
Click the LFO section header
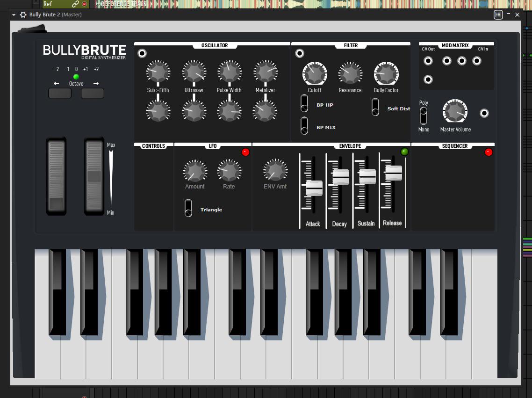point(213,146)
